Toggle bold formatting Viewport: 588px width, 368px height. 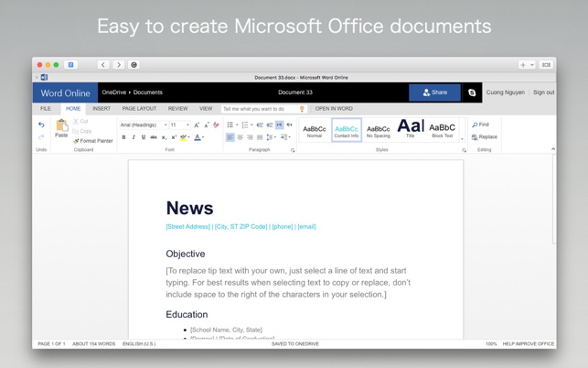123,137
